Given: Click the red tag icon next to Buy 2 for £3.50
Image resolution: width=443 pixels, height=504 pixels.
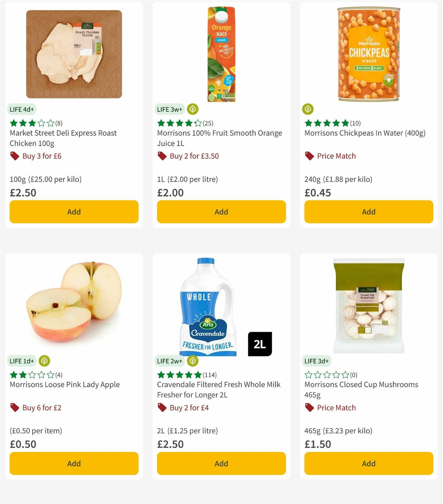Looking at the screenshot, I should 162,156.
